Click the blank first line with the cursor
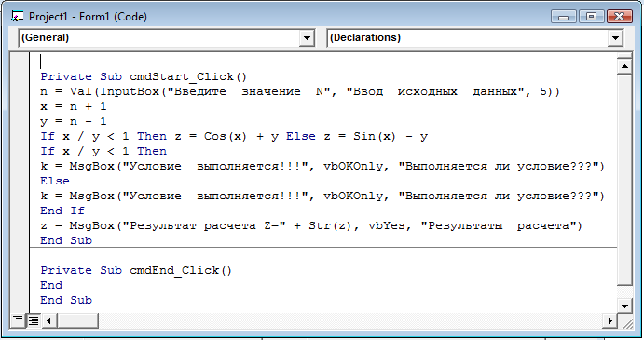The width and height of the screenshot is (644, 340). point(322,61)
